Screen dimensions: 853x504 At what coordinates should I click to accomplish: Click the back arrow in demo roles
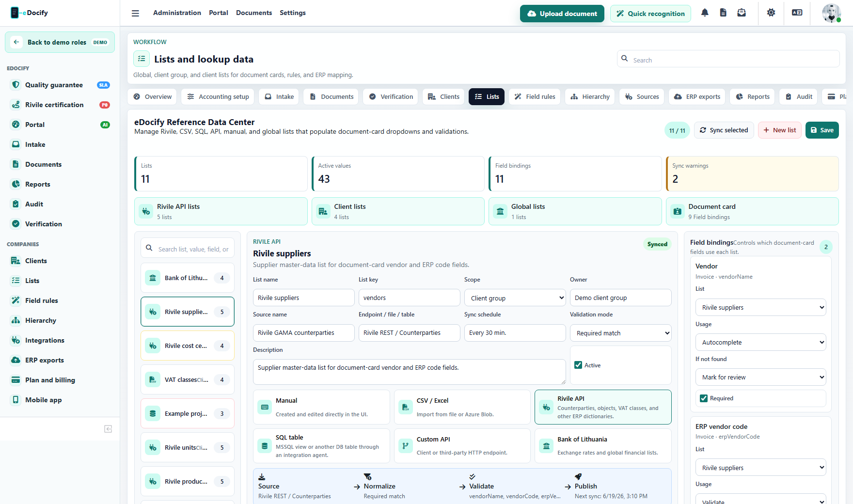coord(16,42)
